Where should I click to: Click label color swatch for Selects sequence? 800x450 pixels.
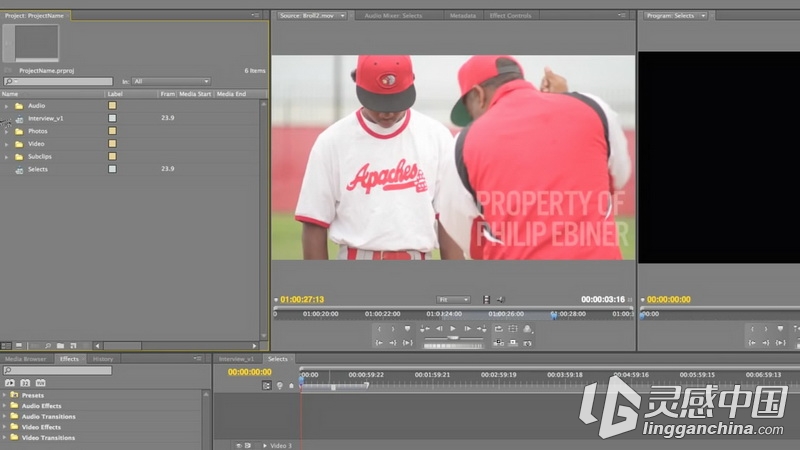tap(112, 169)
